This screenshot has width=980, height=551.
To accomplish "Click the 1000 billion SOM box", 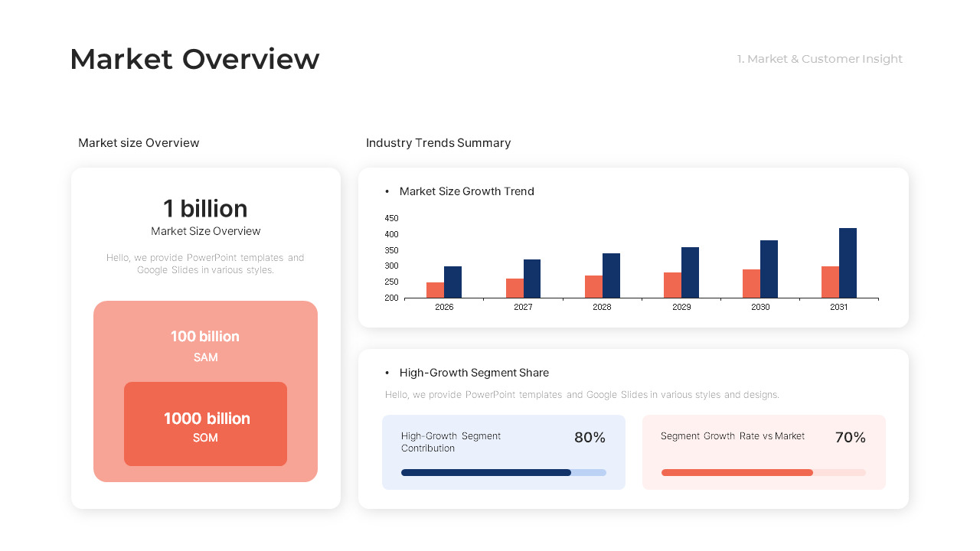I will (x=205, y=424).
